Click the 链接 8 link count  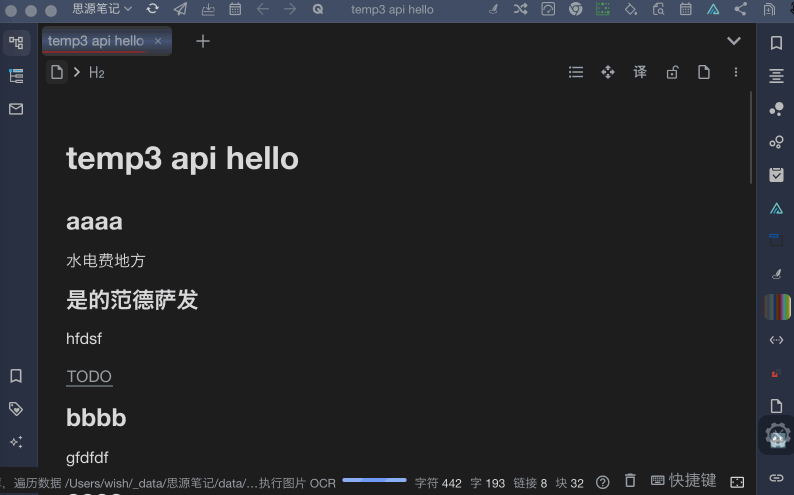point(530,483)
